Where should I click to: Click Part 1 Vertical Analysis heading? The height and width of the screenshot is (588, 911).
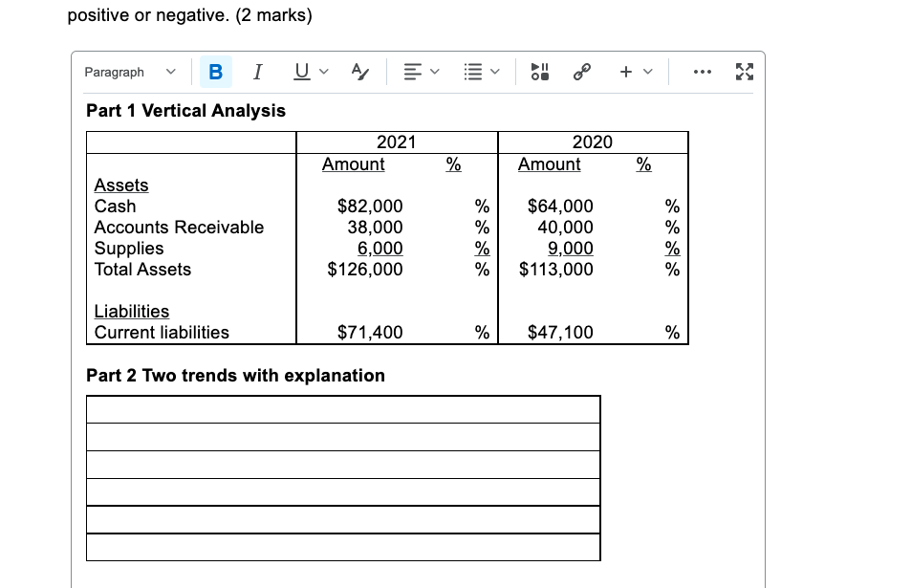coord(185,110)
